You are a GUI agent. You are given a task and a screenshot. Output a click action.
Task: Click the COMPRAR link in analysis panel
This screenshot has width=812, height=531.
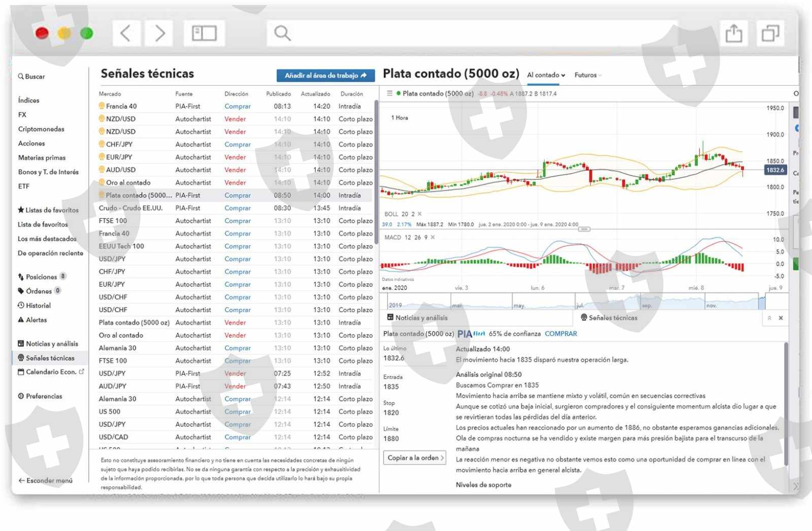point(561,334)
